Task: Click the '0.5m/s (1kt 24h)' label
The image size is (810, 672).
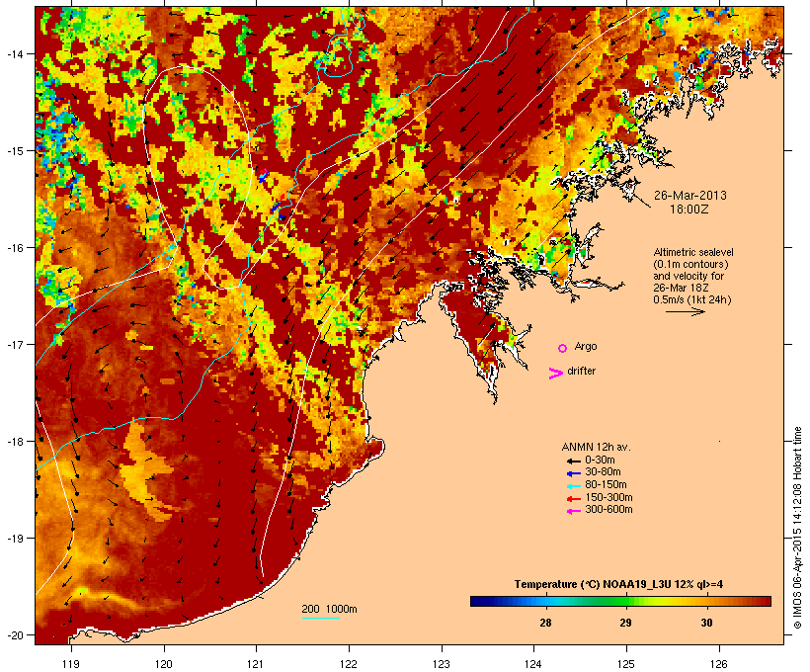Action: (x=692, y=299)
